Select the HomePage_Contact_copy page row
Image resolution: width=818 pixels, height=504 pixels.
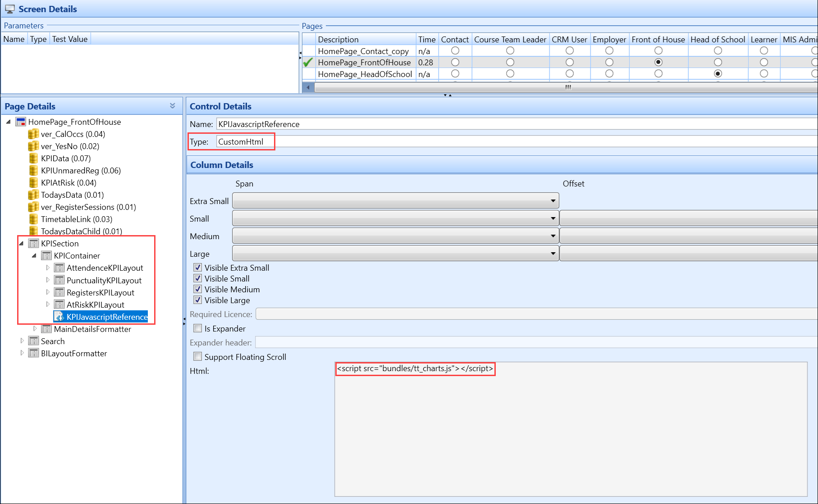[x=363, y=51]
